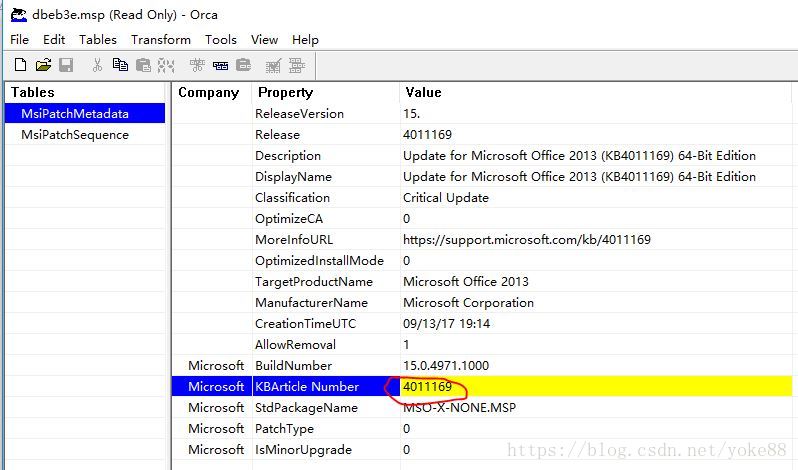Click the Find binoculars toolbar icon

pos(166,65)
